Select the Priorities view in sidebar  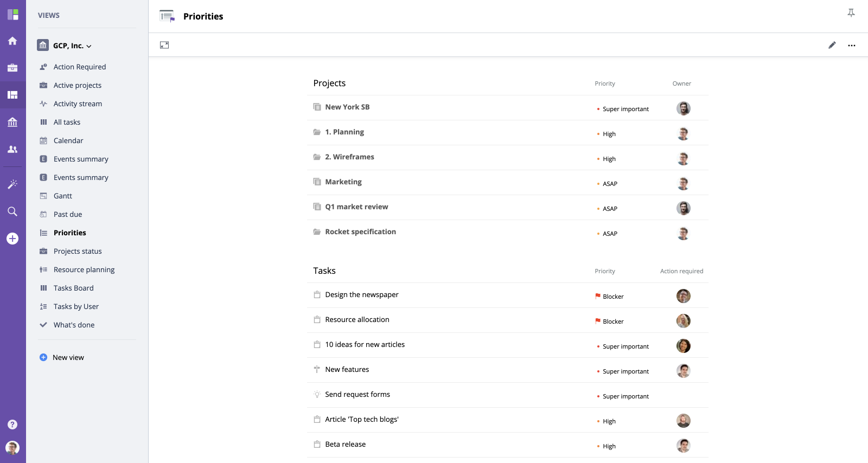coord(70,233)
